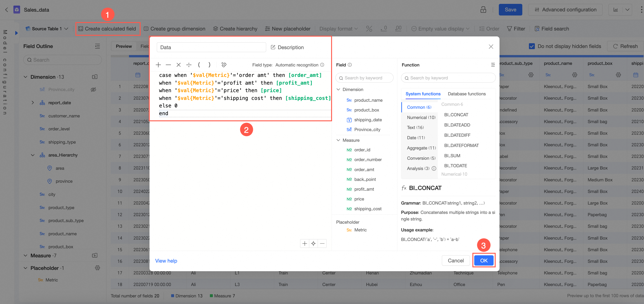Click the View help link
Screen dimensions: 644x304
click(166, 261)
